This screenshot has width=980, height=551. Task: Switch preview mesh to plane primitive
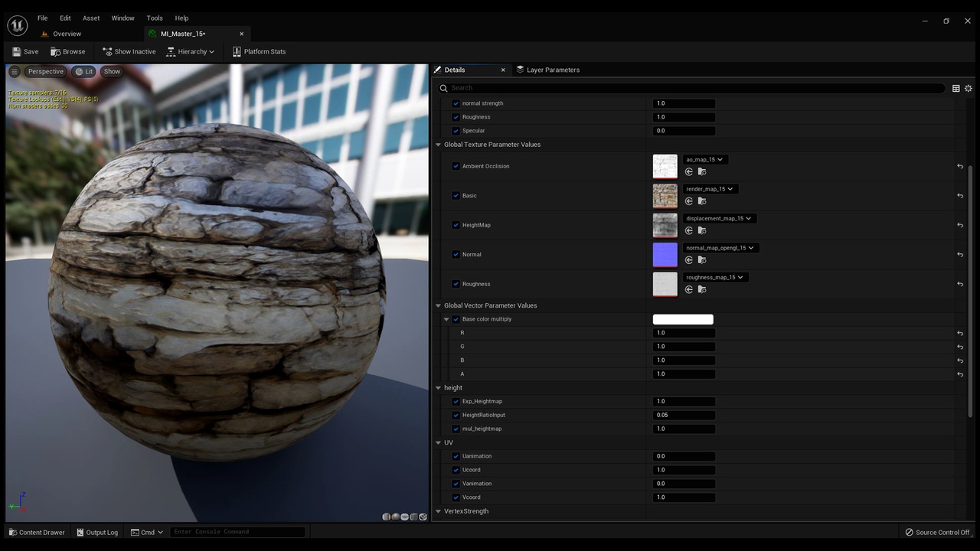(404, 517)
